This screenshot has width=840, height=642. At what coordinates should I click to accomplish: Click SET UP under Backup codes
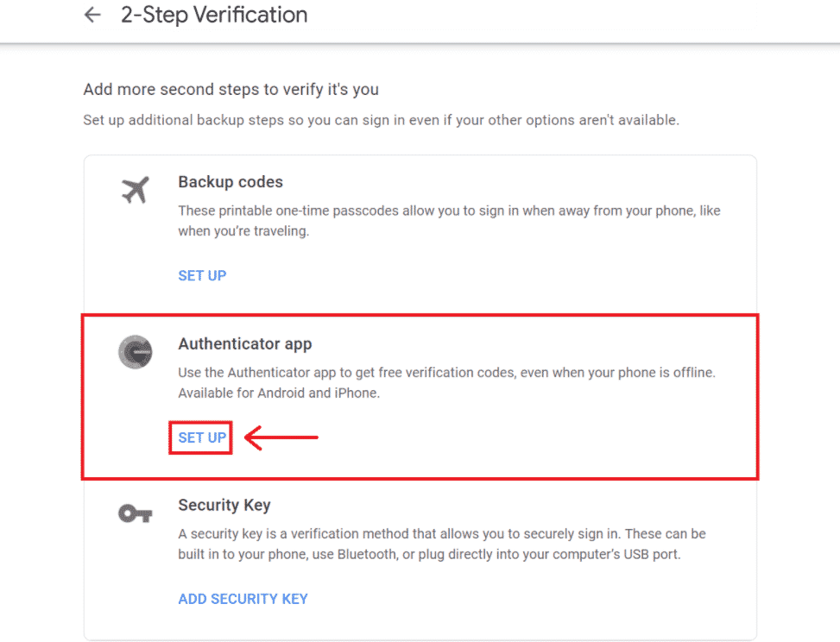click(x=202, y=275)
